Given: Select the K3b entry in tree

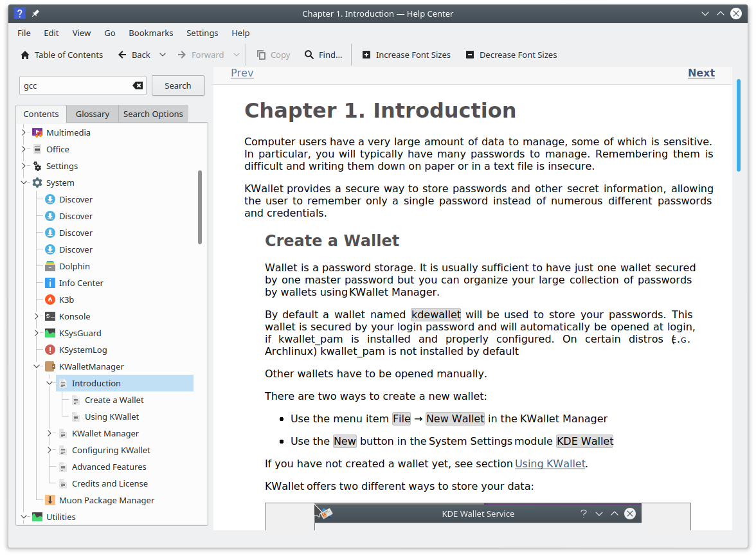Looking at the screenshot, I should coord(66,300).
